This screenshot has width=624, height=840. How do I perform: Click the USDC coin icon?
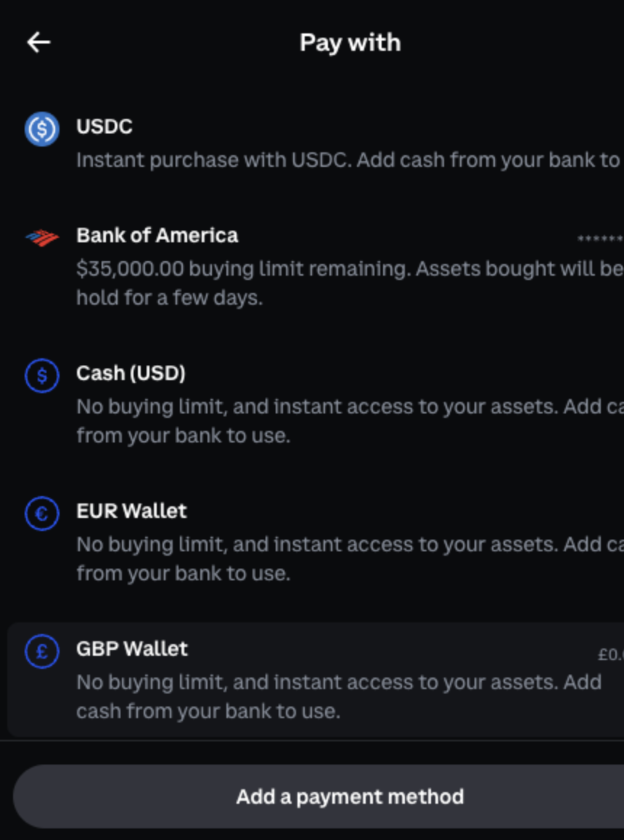(42, 129)
